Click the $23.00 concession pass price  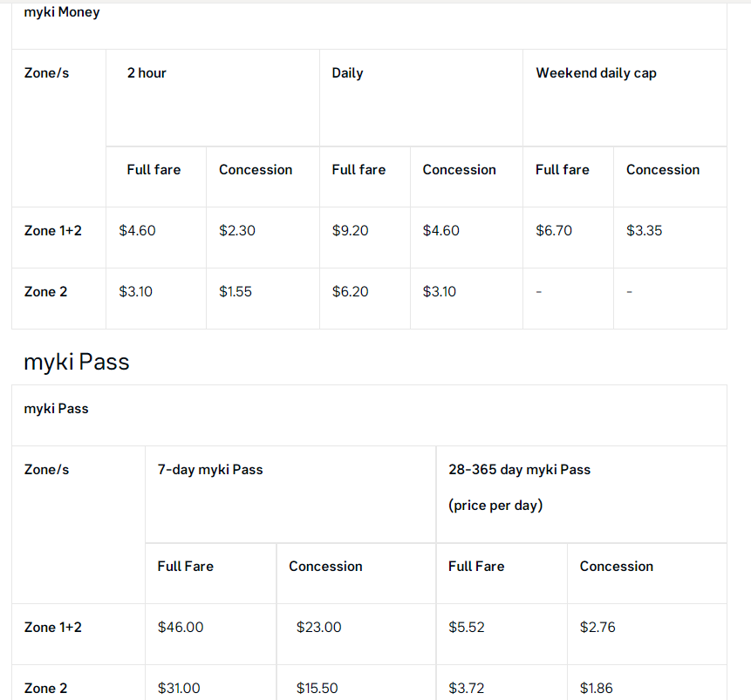coord(318,628)
